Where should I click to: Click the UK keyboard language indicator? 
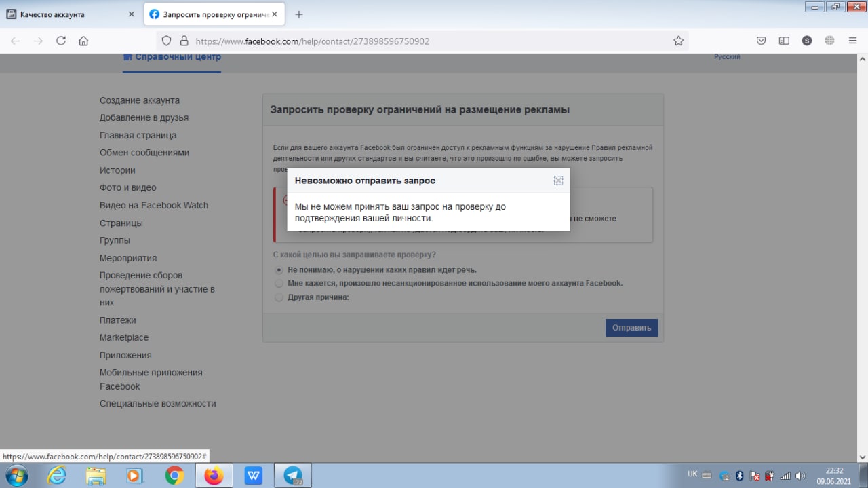coord(692,474)
